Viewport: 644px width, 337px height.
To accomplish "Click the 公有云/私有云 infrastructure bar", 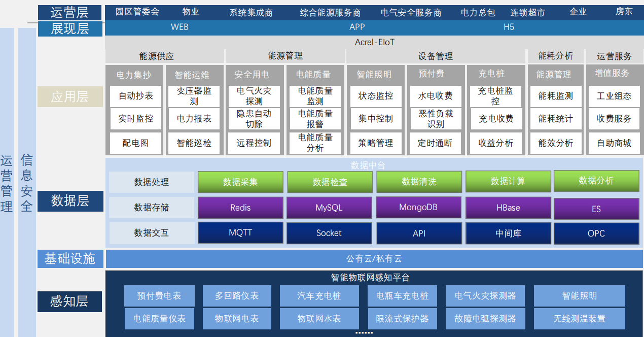I will tap(374, 258).
